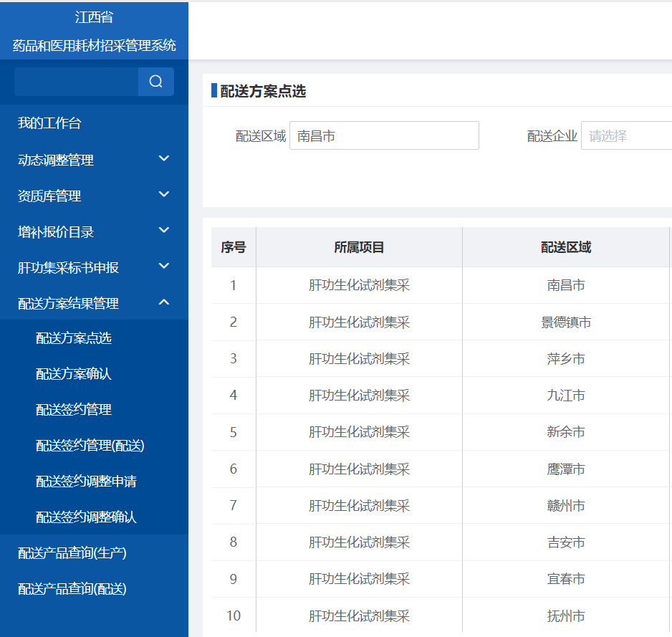The width and height of the screenshot is (672, 637).
Task: Expand the 资质库管理 menu chevron
Action: click(x=164, y=195)
